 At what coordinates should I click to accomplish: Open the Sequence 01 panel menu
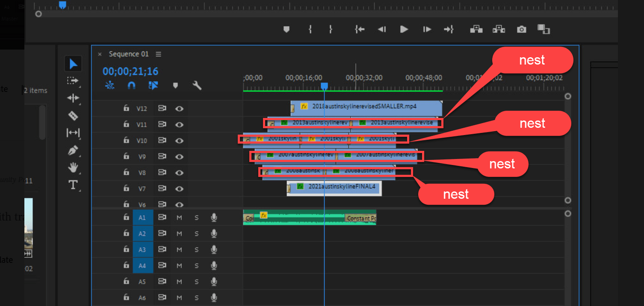[158, 54]
